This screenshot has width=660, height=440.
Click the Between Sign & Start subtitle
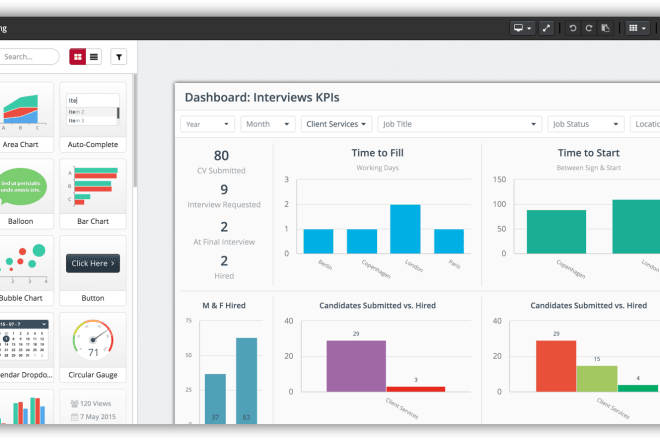point(588,168)
